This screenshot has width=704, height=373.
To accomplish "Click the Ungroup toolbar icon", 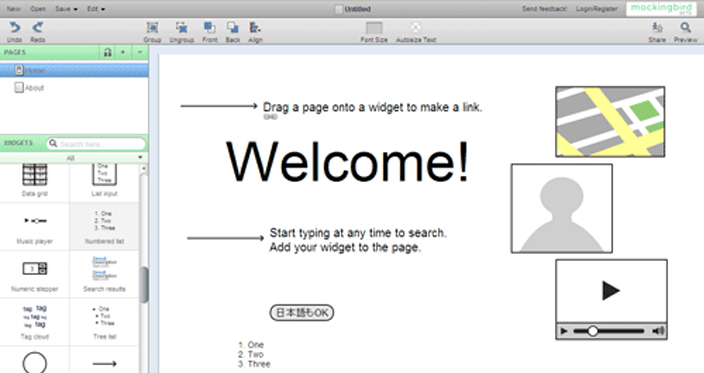I will pyautogui.click(x=181, y=28).
